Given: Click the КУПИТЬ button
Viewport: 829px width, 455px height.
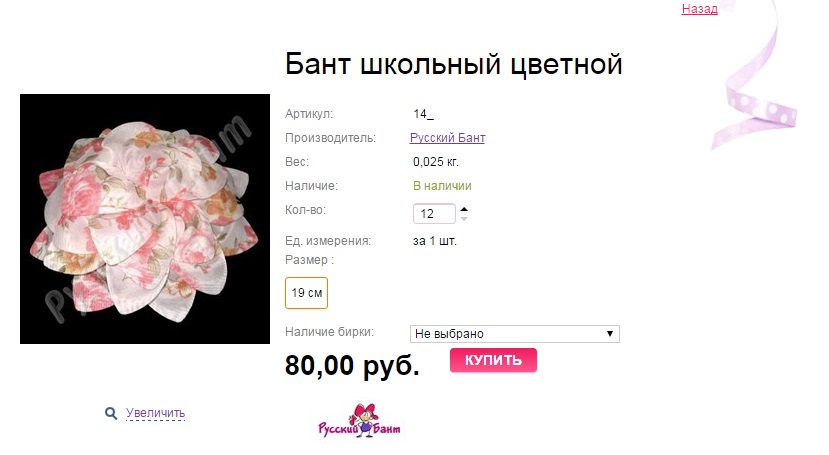Looking at the screenshot, I should 493,360.
